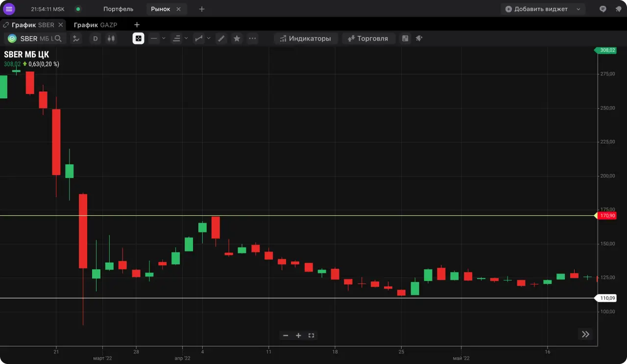Open the Индикаторы panel
Image resolution: width=627 pixels, height=364 pixels.
[x=305, y=39]
